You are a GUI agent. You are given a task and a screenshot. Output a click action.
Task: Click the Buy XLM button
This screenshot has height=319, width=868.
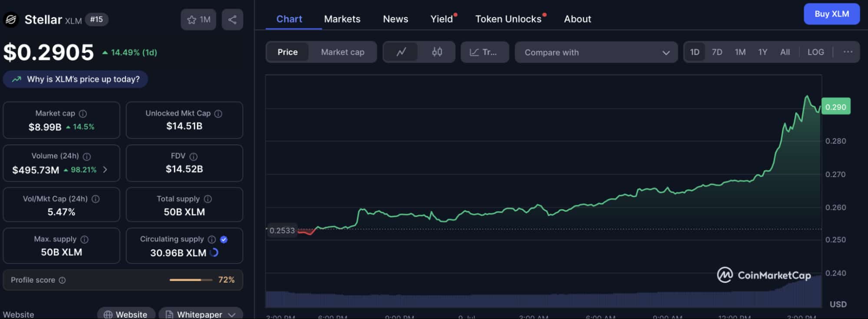[832, 14]
